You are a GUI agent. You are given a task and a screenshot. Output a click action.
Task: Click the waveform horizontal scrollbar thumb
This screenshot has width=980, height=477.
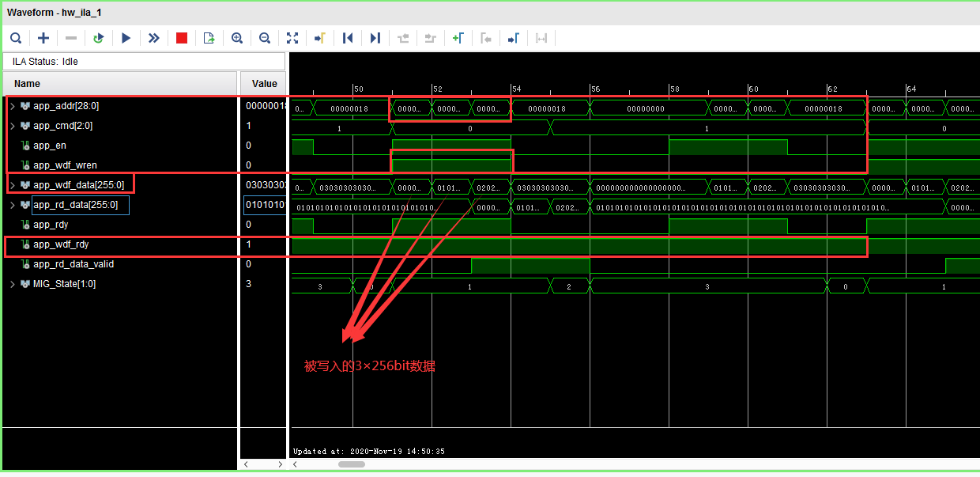(x=352, y=464)
